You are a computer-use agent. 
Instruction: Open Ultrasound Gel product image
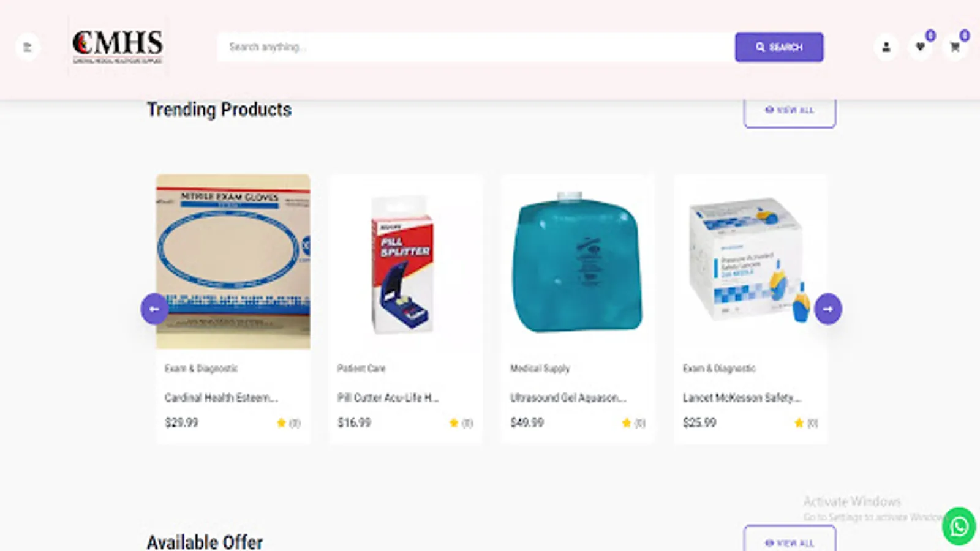pyautogui.click(x=578, y=261)
